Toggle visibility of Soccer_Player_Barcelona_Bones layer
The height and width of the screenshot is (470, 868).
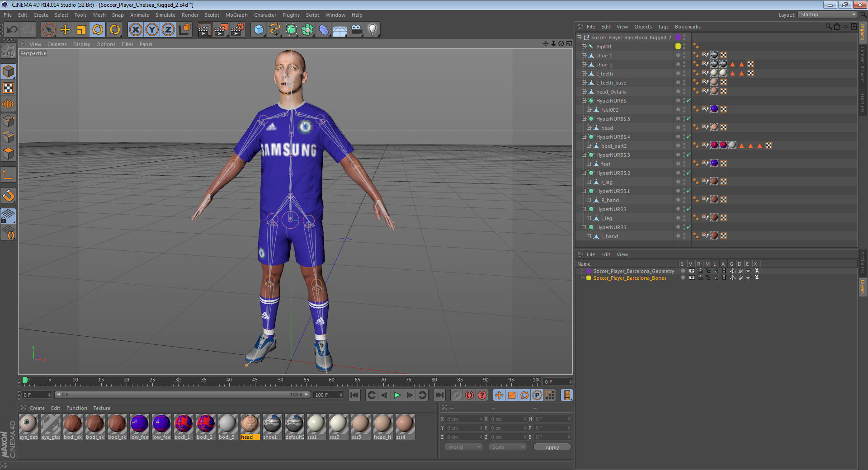[x=692, y=278]
